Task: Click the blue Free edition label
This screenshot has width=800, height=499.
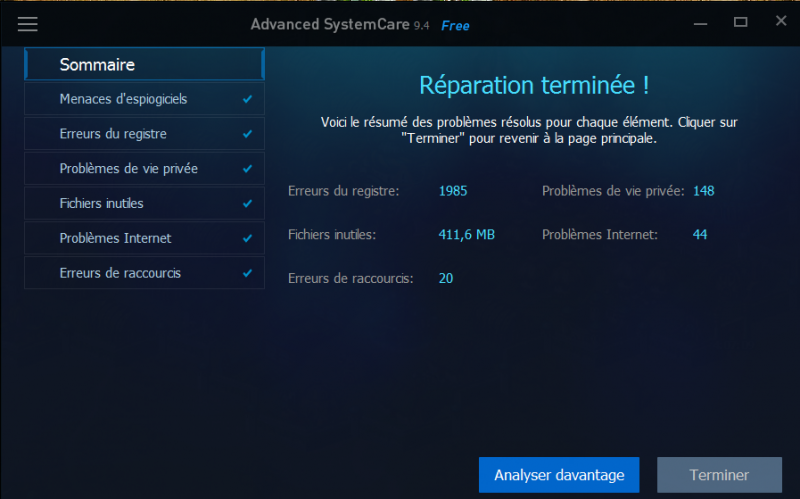Action: pyautogui.click(x=455, y=25)
